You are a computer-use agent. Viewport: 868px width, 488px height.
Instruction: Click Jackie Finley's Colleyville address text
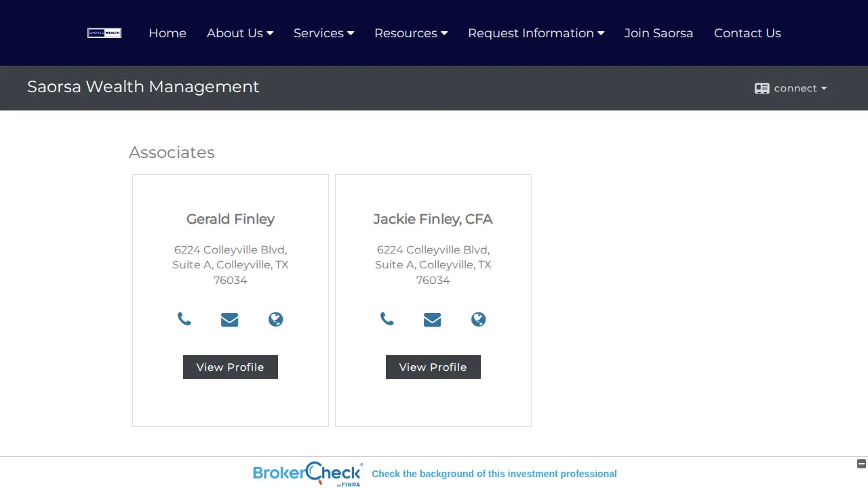point(433,265)
